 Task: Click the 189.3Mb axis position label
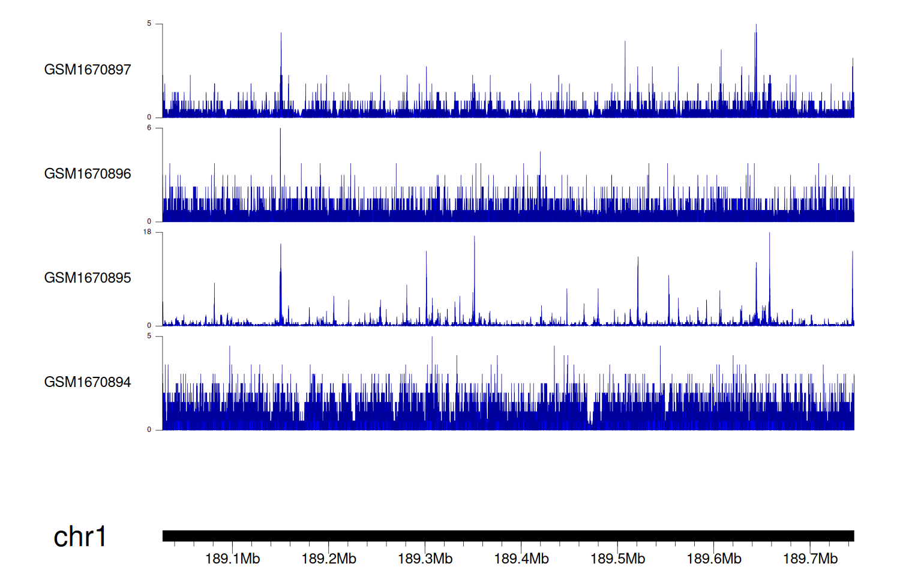425,559
